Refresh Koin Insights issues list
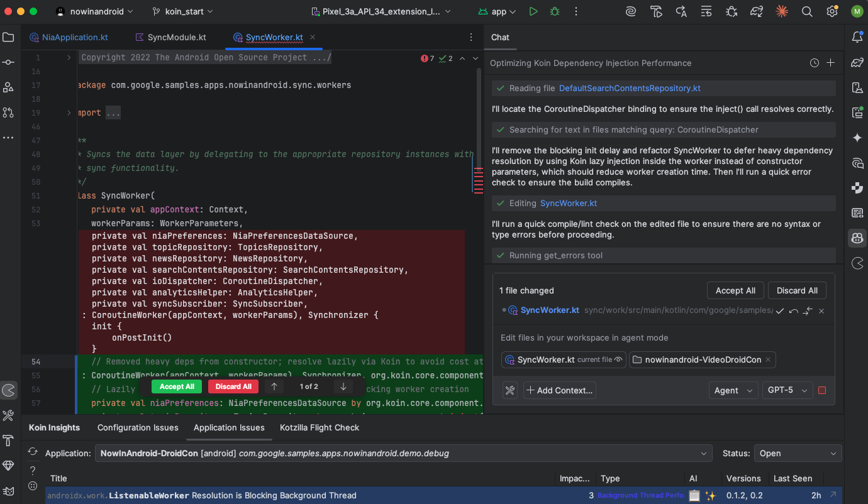The width and height of the screenshot is (868, 504). pos(33,452)
